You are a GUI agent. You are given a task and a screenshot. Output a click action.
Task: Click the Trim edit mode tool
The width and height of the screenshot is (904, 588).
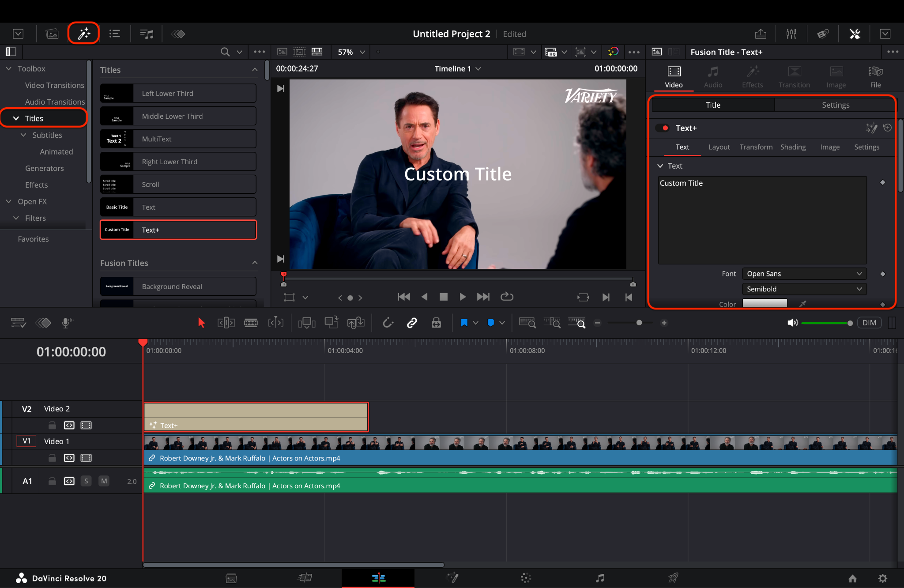(226, 323)
